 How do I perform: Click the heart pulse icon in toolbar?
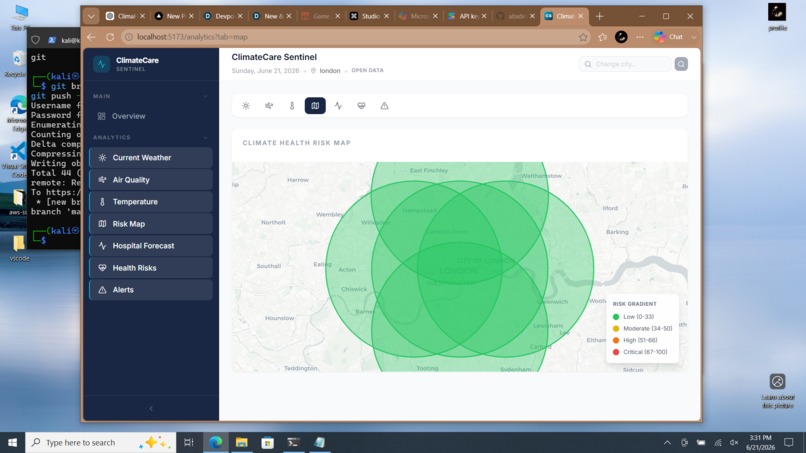click(361, 106)
